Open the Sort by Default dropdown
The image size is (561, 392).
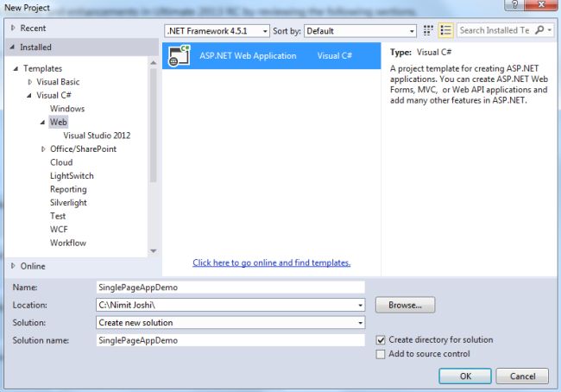pos(360,31)
